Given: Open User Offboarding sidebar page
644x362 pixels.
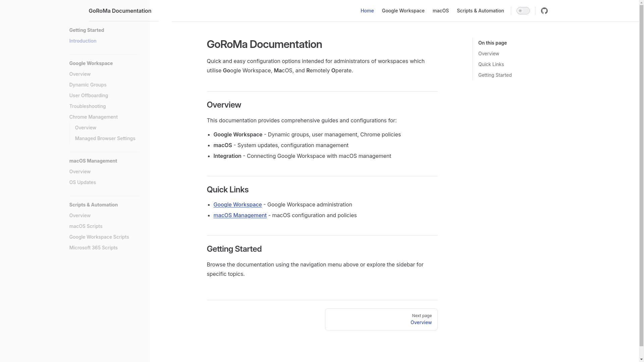Looking at the screenshot, I should coord(89,96).
